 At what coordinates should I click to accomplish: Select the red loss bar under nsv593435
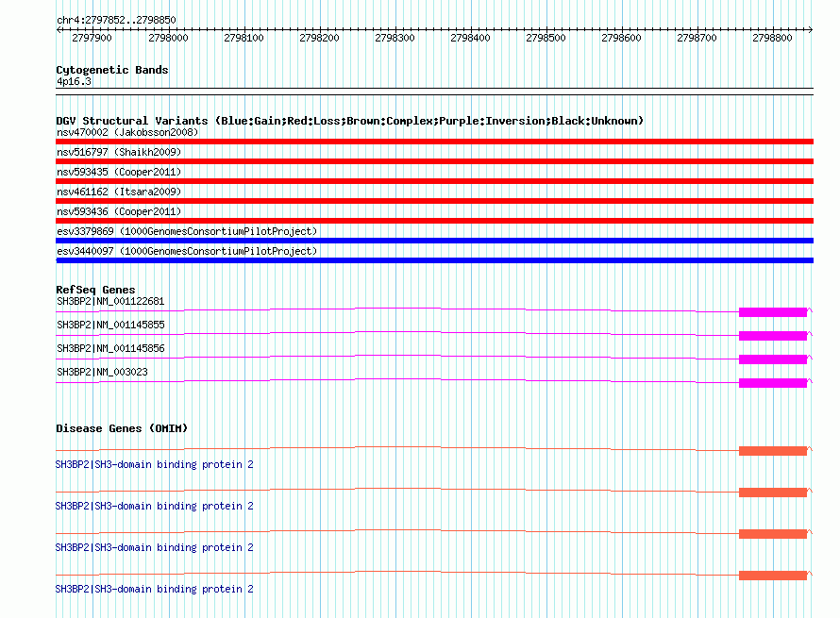point(434,181)
